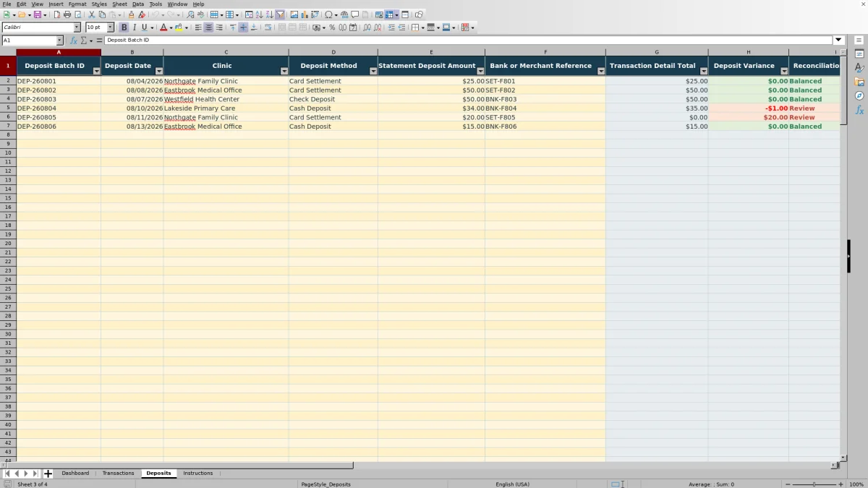The width and height of the screenshot is (868, 488).
Task: Open the Data menu
Action: click(138, 4)
